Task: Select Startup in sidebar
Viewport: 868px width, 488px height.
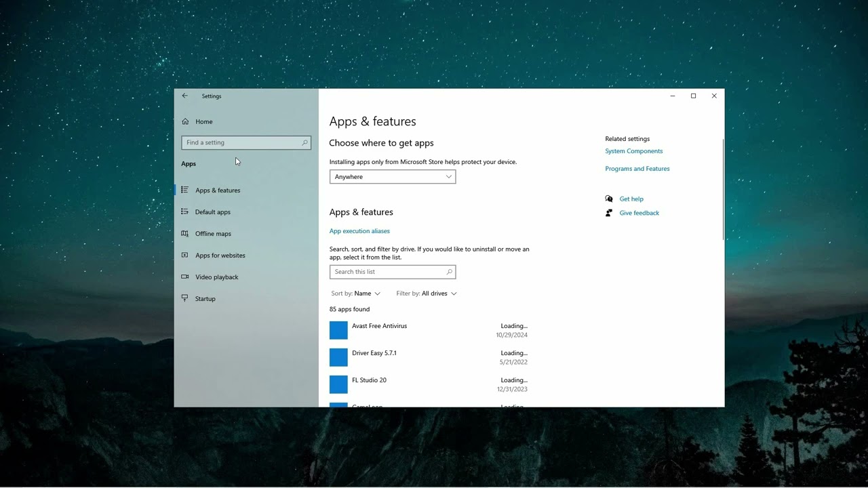Action: pos(205,299)
